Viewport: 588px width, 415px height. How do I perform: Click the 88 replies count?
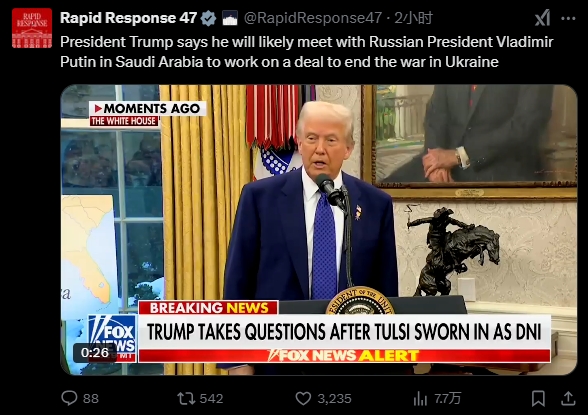(x=91, y=399)
